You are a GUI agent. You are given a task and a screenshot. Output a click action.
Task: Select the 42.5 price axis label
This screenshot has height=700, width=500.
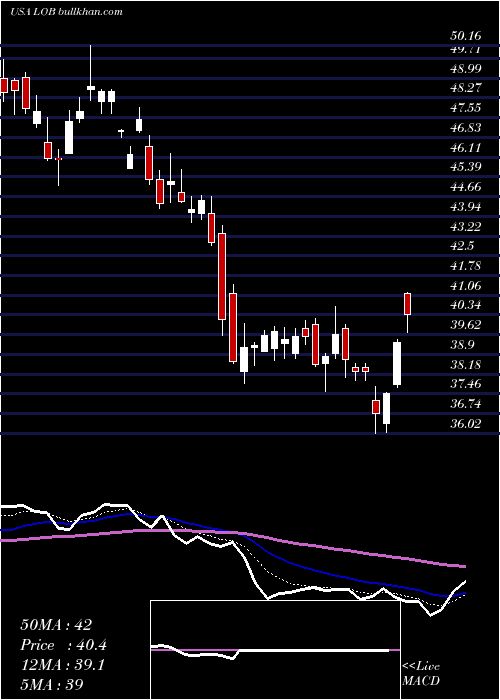coord(462,246)
